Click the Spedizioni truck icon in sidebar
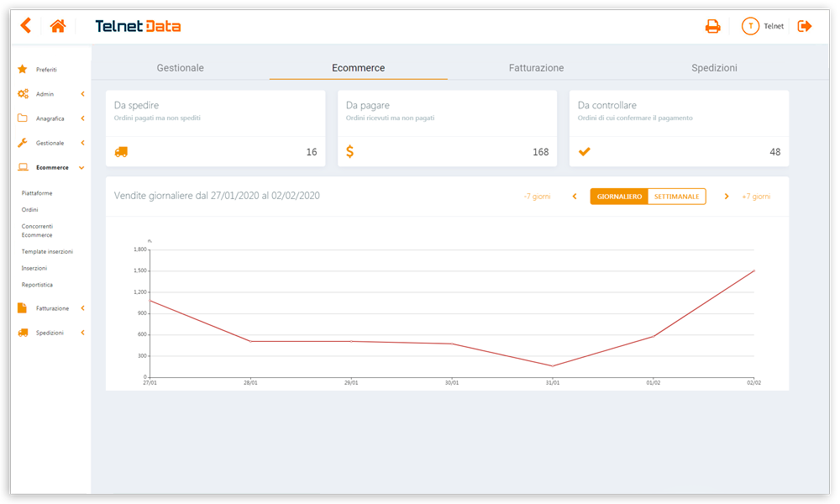 (x=23, y=333)
